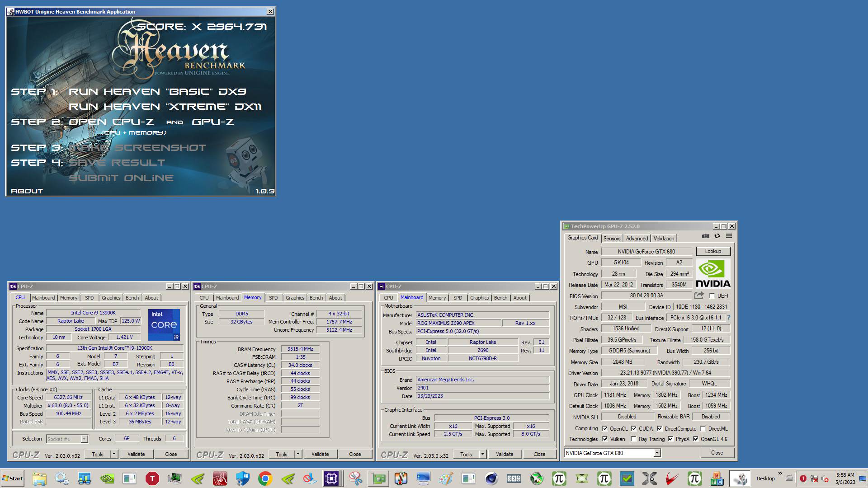Click Validate in the CPU-Z Memory window
Viewport: 868px width, 488px height.
click(x=320, y=454)
